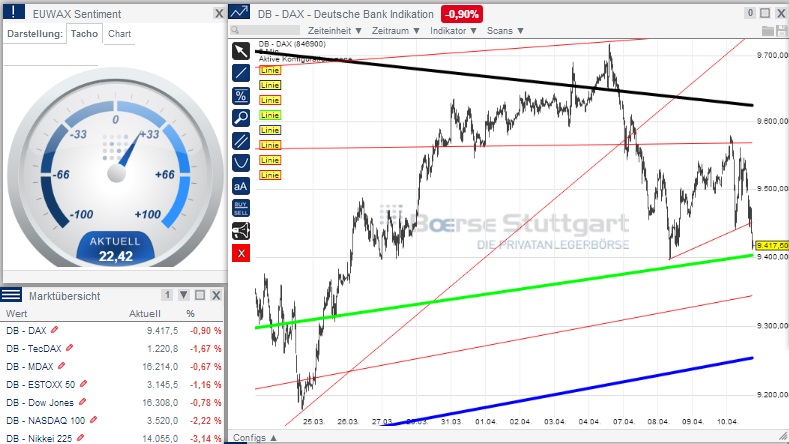
Task: Click the magnifier icon in chart search field
Action: (234, 31)
